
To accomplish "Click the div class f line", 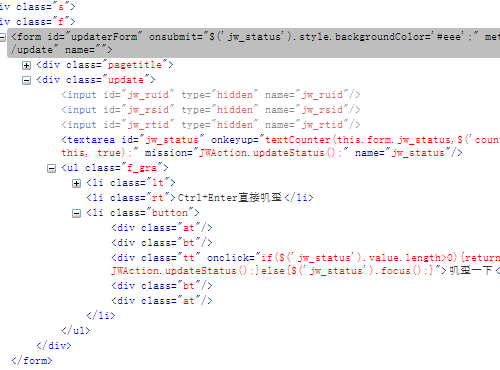I will pyautogui.click(x=38, y=22).
